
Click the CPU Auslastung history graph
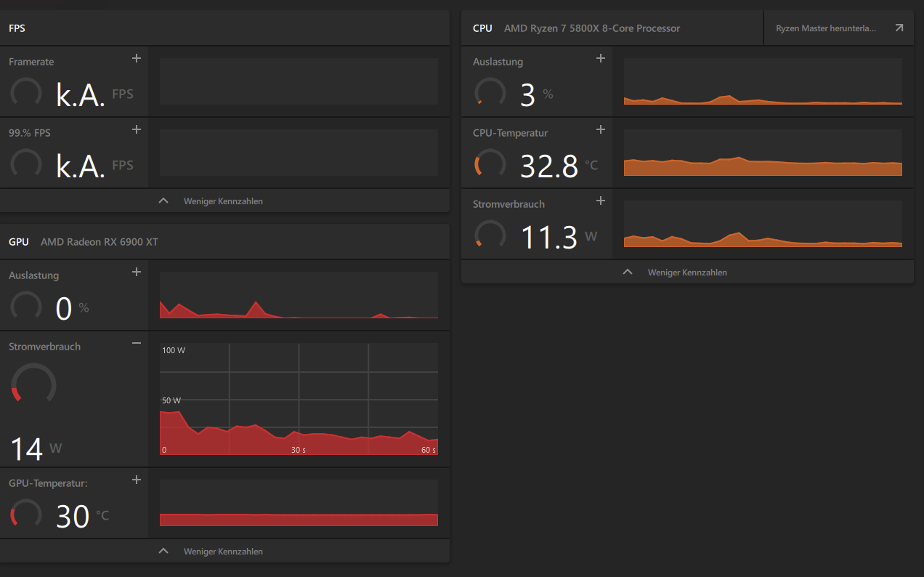tap(763, 81)
